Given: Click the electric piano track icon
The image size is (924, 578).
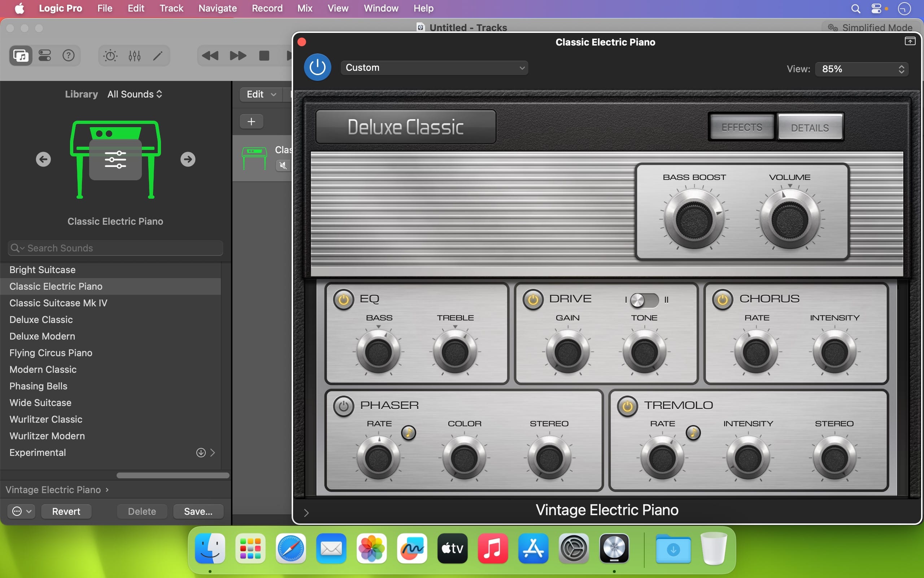Looking at the screenshot, I should [x=254, y=158].
